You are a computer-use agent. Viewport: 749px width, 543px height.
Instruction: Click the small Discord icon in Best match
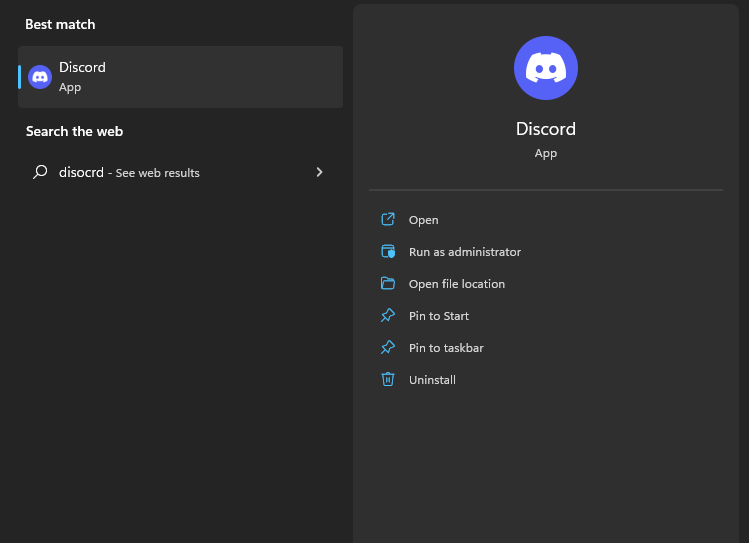coord(40,77)
